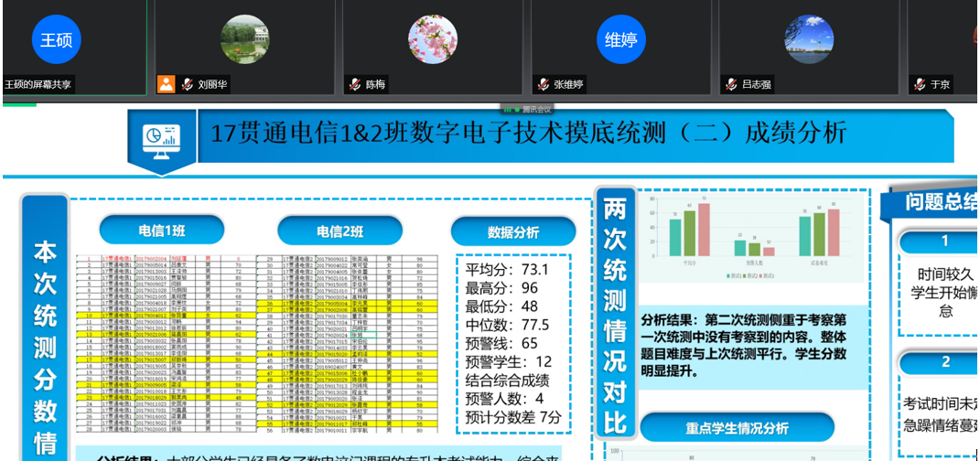Screen dimensions: 980x461
Task: Click the 张维婷 name label
Action: [569, 84]
